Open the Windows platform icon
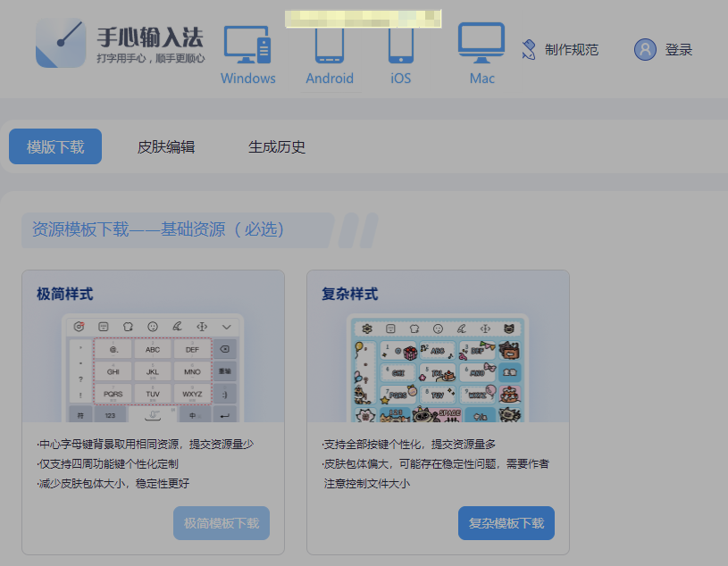728x566 pixels. pyautogui.click(x=247, y=45)
